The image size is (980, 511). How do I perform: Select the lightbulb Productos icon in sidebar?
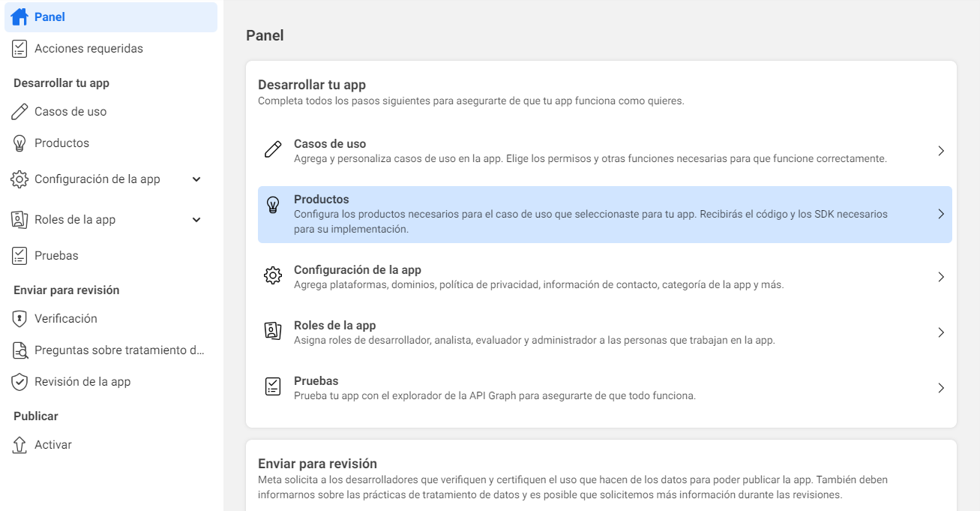18,143
